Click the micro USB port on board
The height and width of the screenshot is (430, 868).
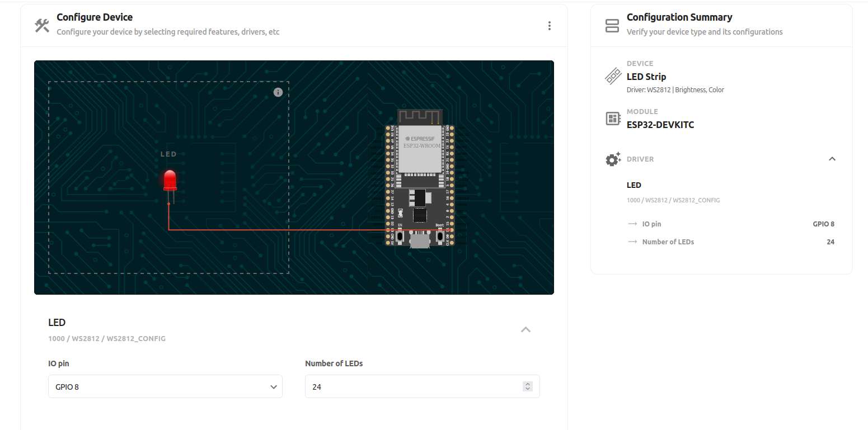click(x=420, y=240)
